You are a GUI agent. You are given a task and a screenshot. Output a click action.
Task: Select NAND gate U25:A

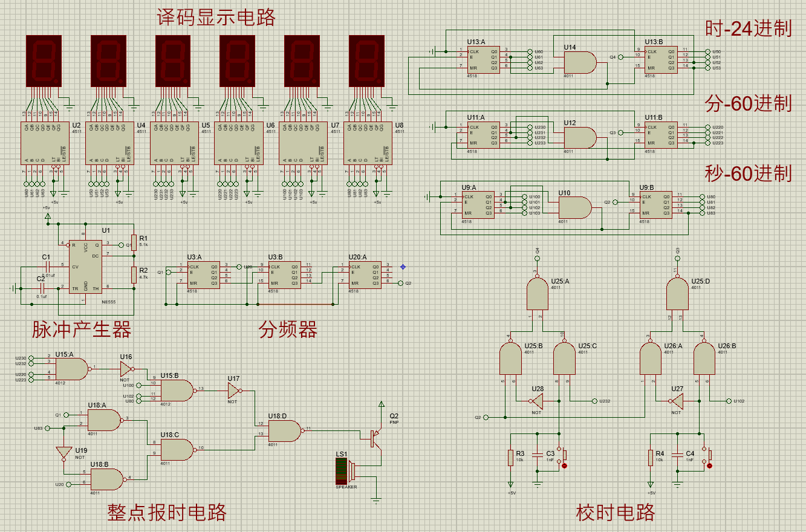coord(537,293)
